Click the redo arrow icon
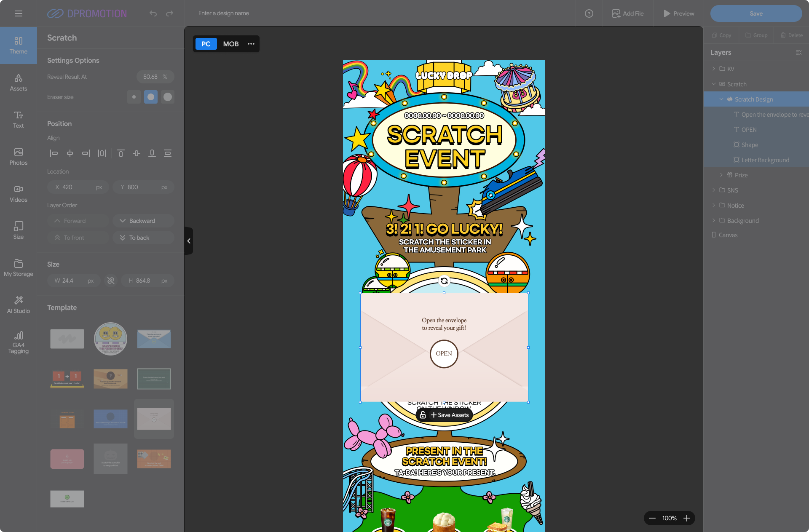809x532 pixels. pos(169,13)
